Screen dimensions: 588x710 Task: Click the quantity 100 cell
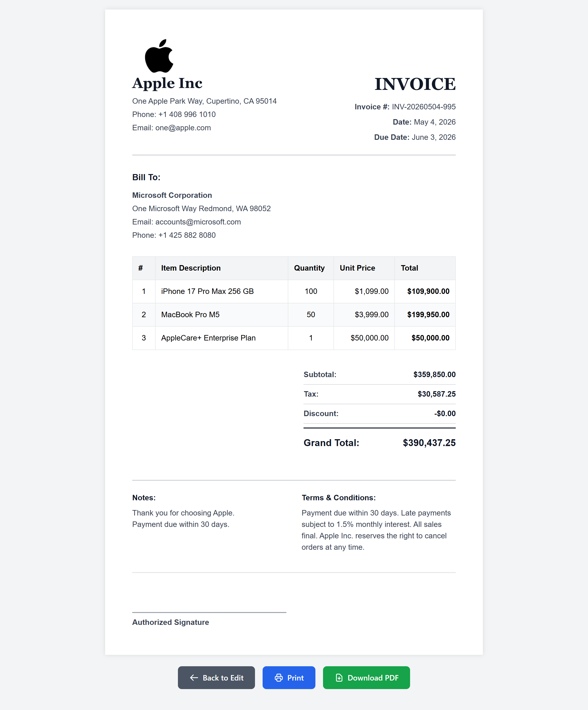point(311,291)
